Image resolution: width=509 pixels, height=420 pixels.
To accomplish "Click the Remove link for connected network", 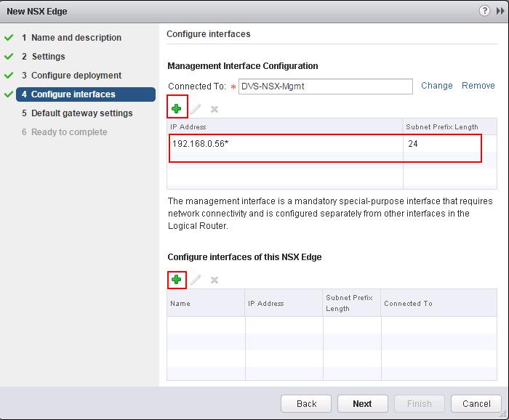I will (x=478, y=86).
